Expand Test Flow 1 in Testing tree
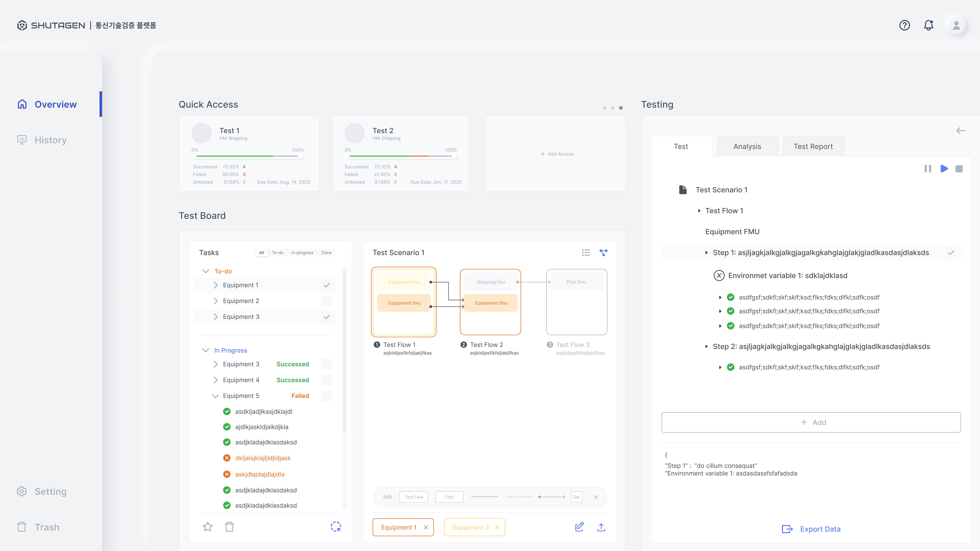The height and width of the screenshot is (551, 980). click(x=699, y=211)
